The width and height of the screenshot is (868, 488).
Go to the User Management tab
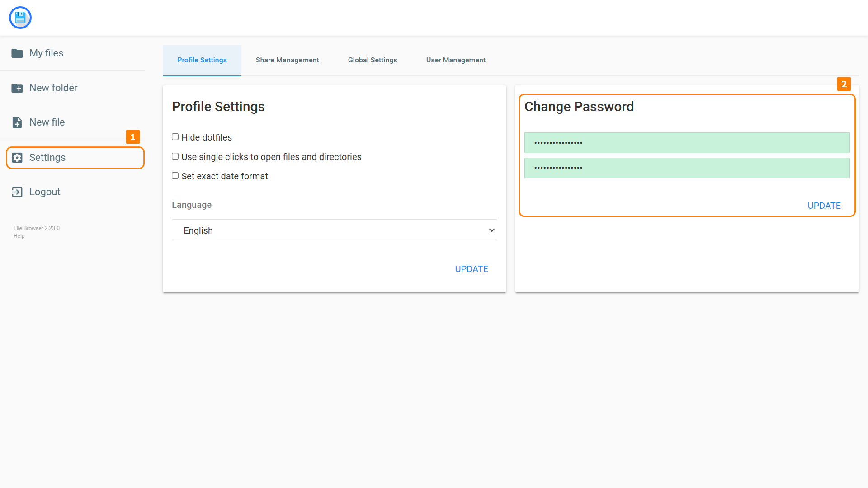tap(455, 60)
